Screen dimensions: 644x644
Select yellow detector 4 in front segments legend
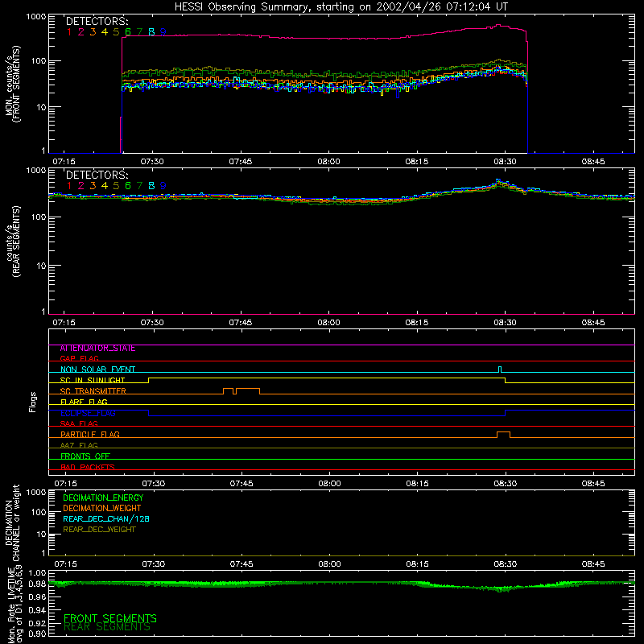click(105, 32)
